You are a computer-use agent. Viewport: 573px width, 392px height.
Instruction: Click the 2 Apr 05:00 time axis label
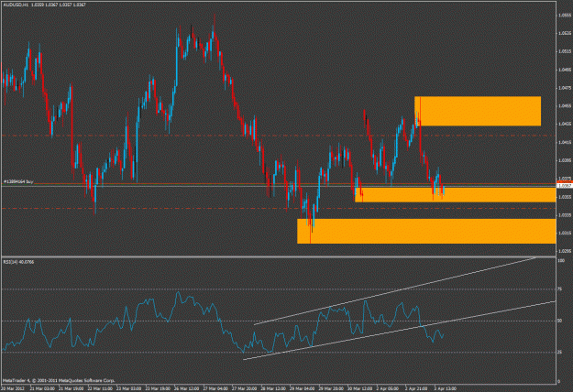(388, 388)
